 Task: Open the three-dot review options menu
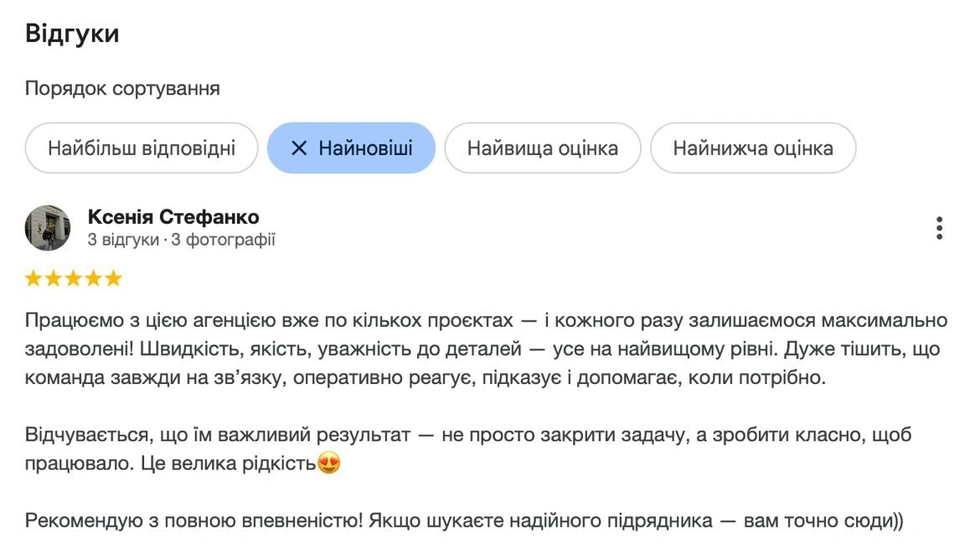coord(939,228)
